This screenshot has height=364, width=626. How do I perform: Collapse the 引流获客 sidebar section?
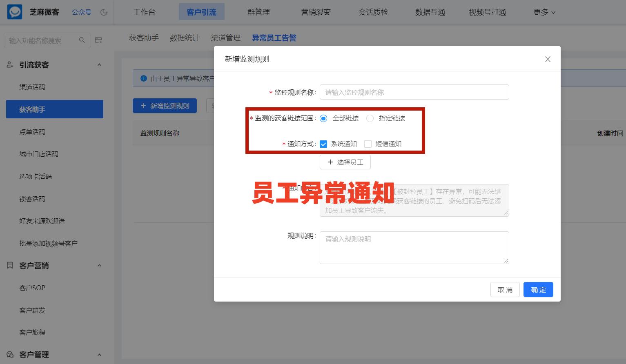pos(99,64)
